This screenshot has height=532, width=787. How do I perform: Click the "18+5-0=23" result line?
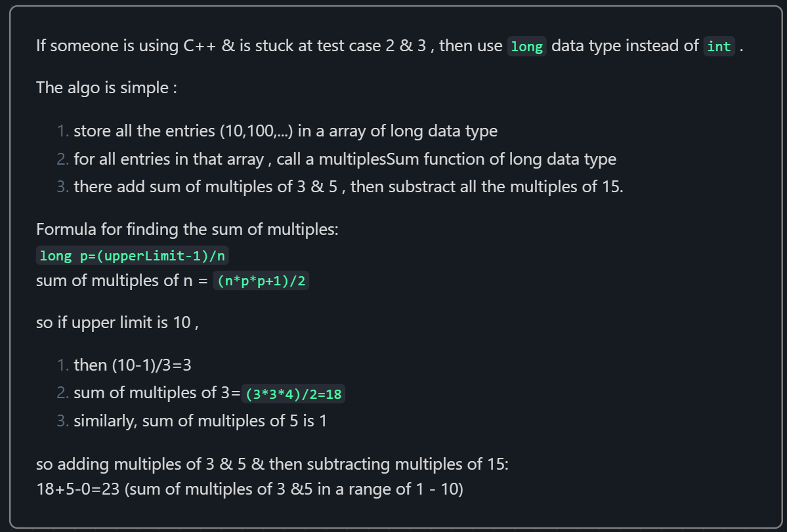77,489
